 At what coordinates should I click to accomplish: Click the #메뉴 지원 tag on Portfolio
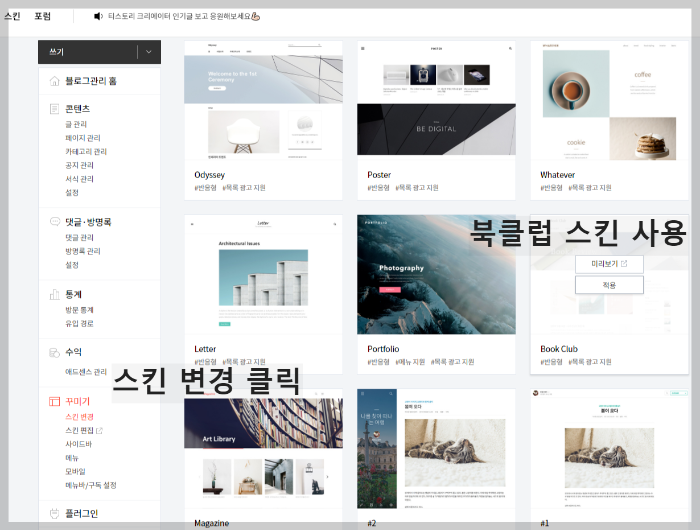coord(410,362)
